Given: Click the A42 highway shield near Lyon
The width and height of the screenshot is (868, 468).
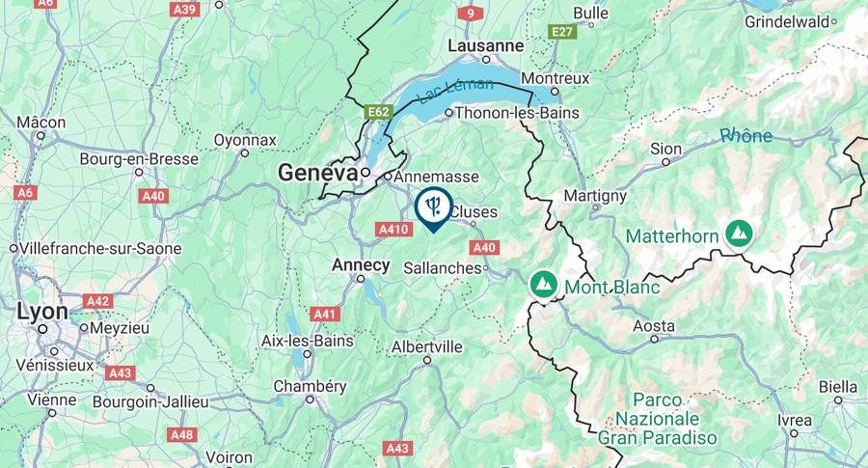Looking at the screenshot, I should 98,301.
